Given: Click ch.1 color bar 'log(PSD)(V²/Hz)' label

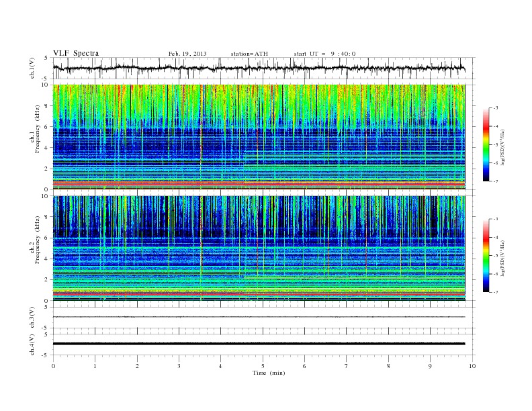Looking at the screenshot, I should pyautogui.click(x=502, y=147).
